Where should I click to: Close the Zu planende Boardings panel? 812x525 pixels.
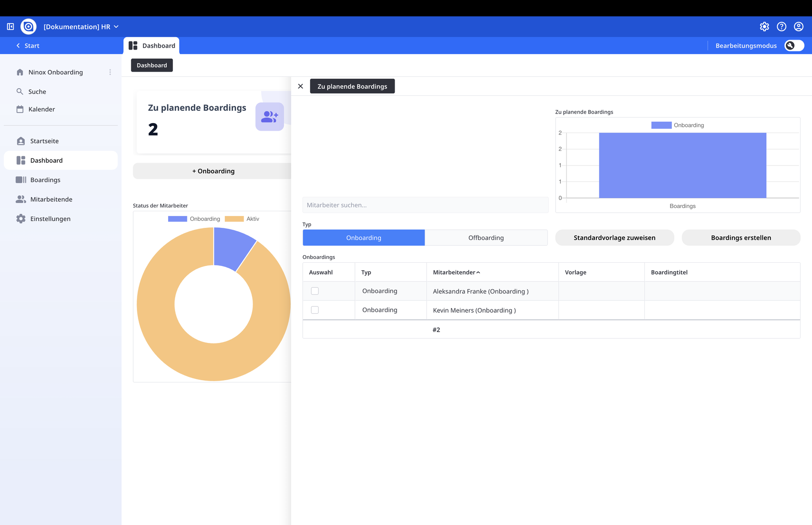(300, 86)
